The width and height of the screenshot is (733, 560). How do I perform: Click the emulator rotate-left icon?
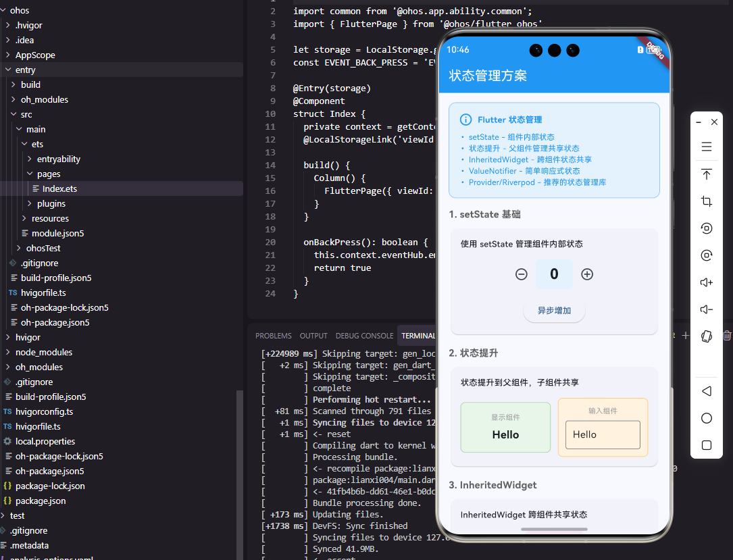707,228
